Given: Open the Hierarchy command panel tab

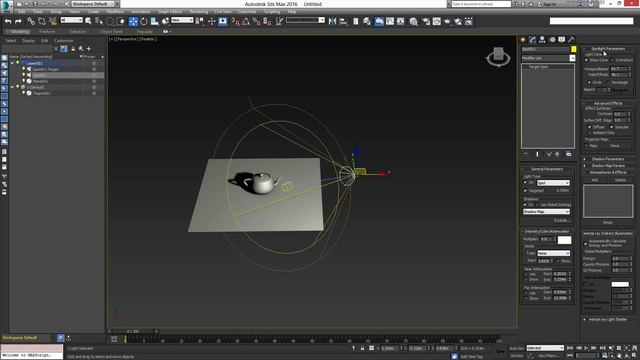Looking at the screenshot, I should (x=542, y=40).
